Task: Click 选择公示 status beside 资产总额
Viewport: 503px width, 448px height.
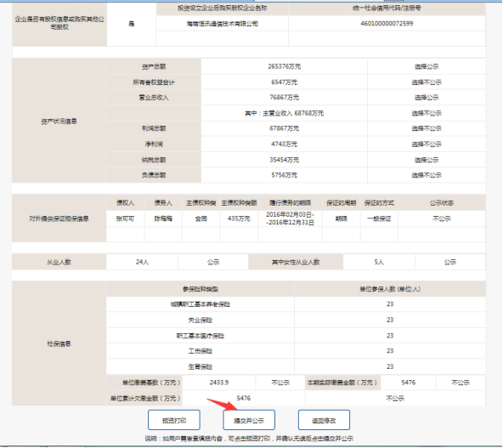Action: coord(427,66)
